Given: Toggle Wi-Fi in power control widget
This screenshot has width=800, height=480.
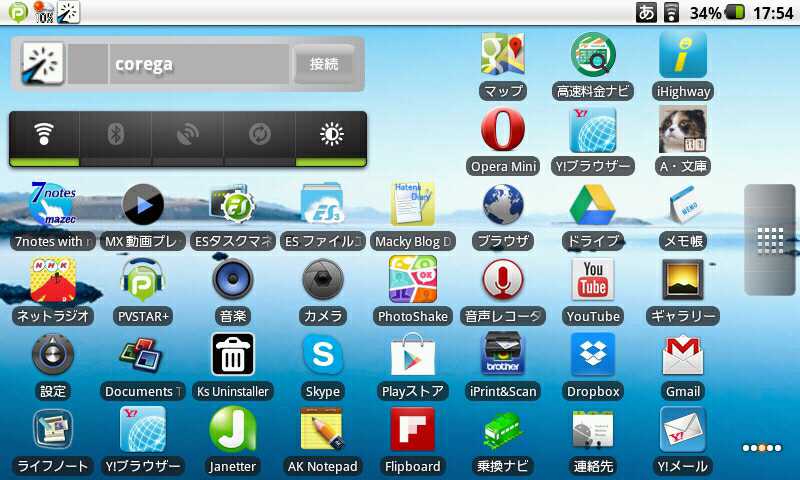Looking at the screenshot, I should (44, 138).
